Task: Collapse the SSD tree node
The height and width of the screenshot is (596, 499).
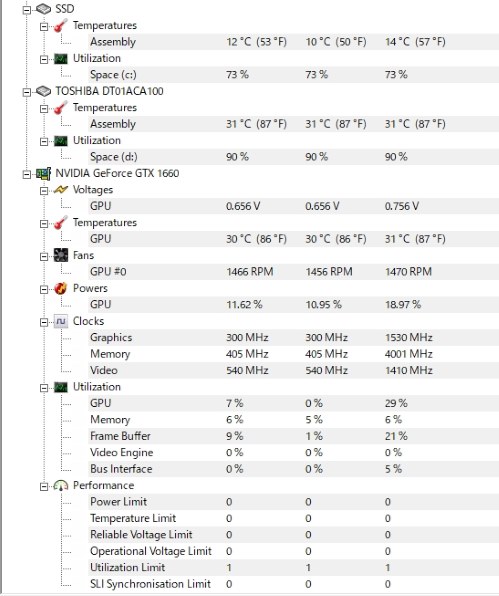Action: coord(27,10)
